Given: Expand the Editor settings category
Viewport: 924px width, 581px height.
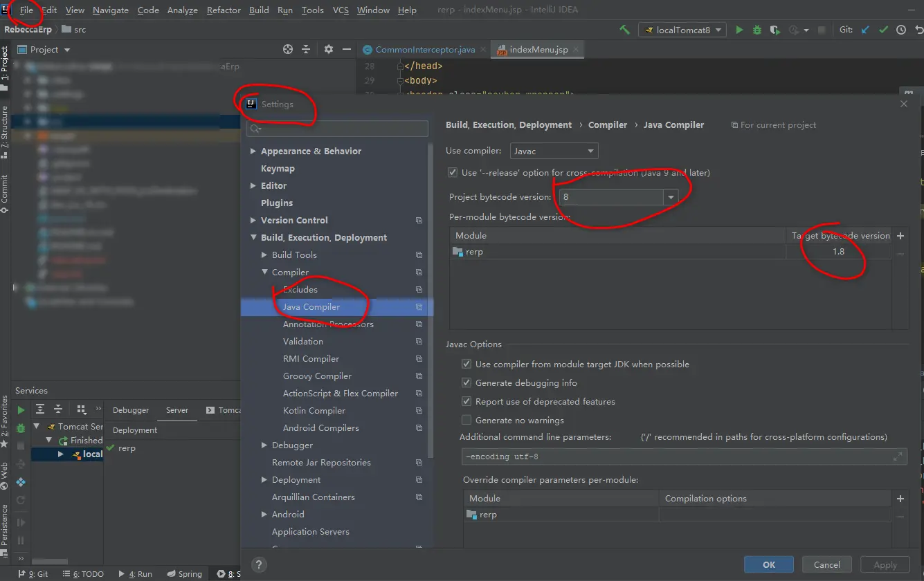Looking at the screenshot, I should tap(253, 185).
